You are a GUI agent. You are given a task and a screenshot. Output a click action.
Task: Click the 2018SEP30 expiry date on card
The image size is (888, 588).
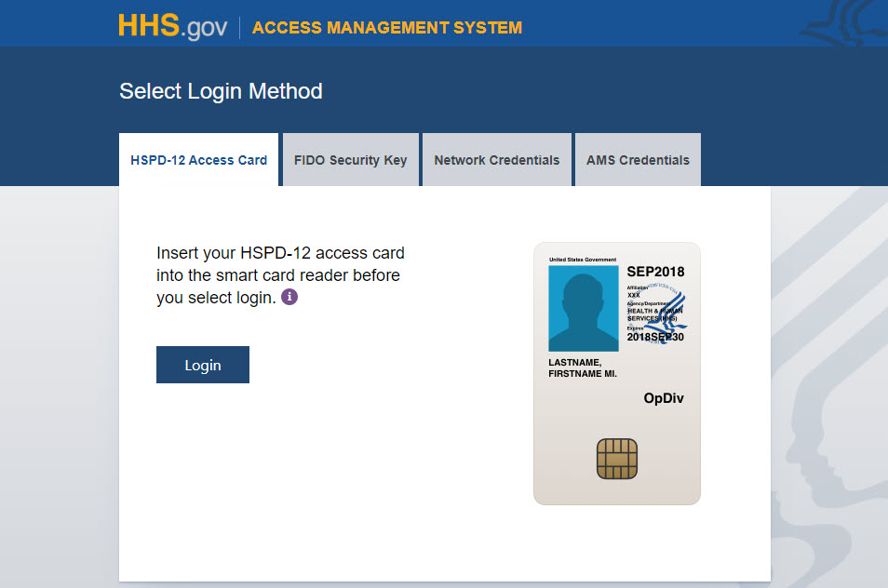[655, 337]
